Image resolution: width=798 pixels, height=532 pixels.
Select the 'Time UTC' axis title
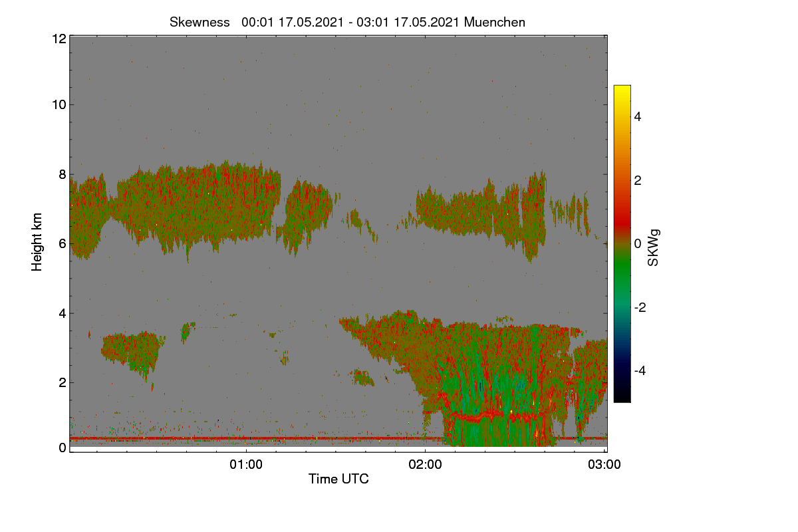coord(338,479)
